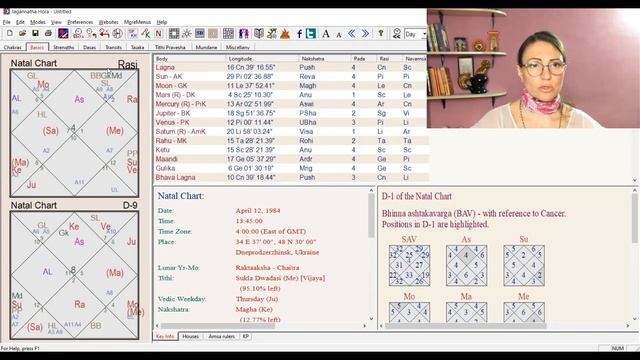Step backward with double-left chevron icon

click(351, 34)
